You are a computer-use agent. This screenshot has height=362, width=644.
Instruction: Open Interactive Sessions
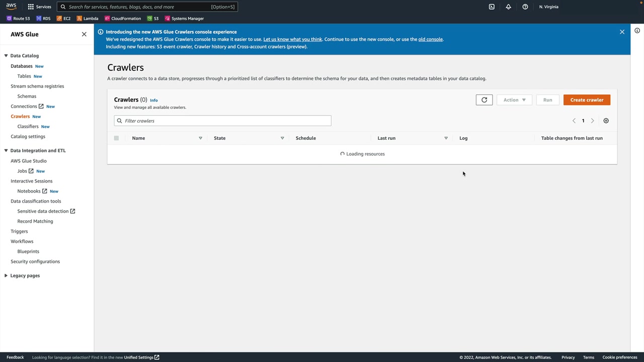click(x=31, y=181)
